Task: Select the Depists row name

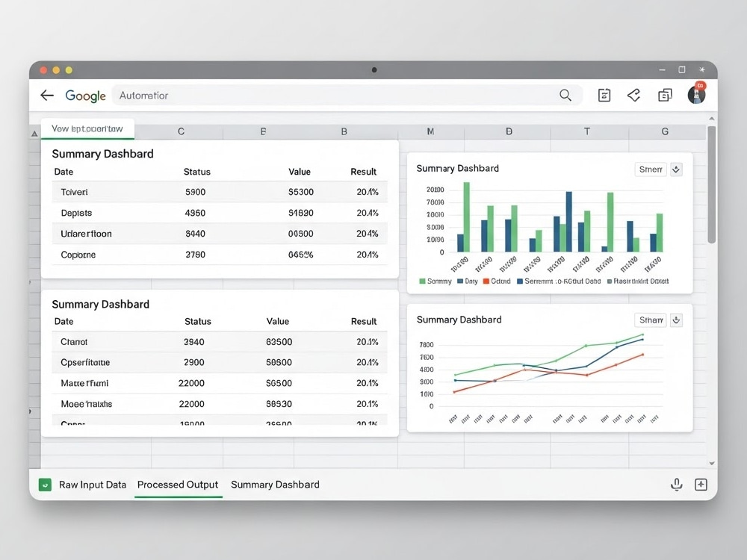Action: coord(76,214)
